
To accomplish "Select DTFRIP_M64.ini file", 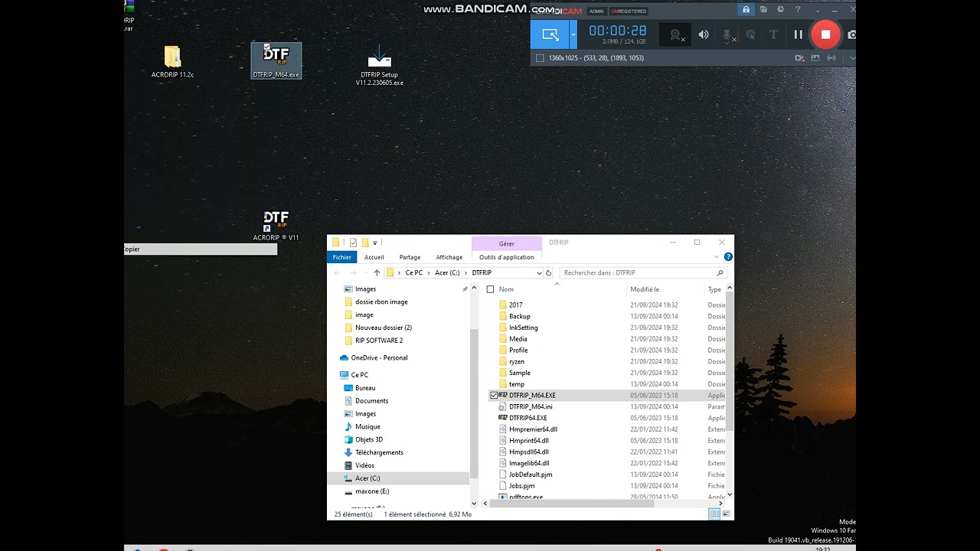I will point(531,406).
